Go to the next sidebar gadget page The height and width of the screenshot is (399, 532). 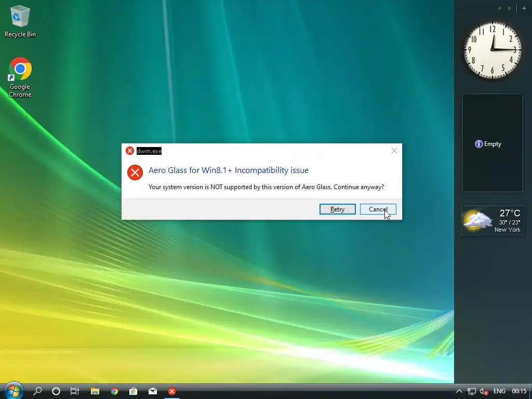point(510,8)
